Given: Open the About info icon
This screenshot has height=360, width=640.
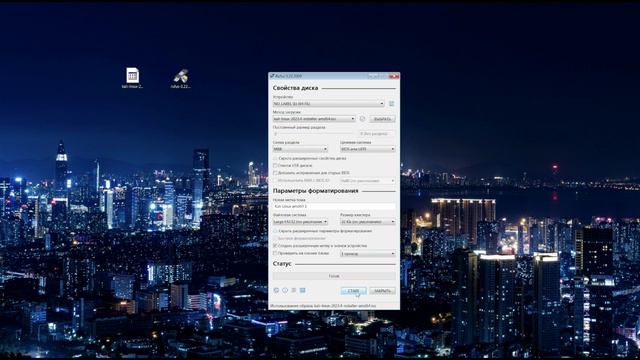Looking at the screenshot, I should click(285, 290).
